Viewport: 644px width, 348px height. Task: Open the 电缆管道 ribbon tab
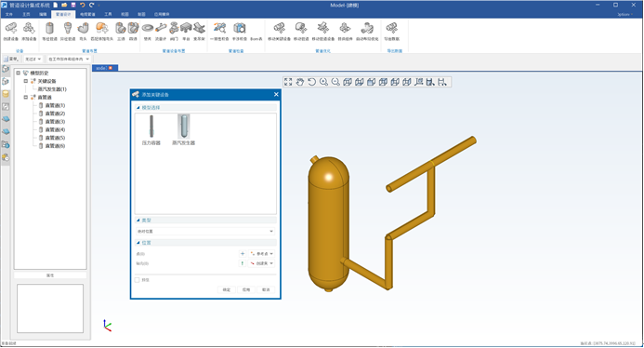coord(87,14)
